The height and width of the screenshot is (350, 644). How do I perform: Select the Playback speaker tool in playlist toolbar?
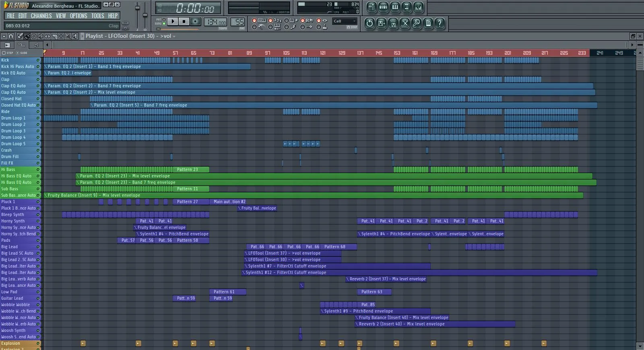coord(75,36)
